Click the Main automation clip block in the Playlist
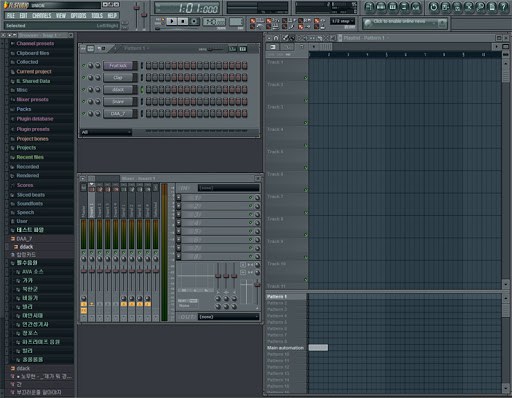 (x=318, y=348)
